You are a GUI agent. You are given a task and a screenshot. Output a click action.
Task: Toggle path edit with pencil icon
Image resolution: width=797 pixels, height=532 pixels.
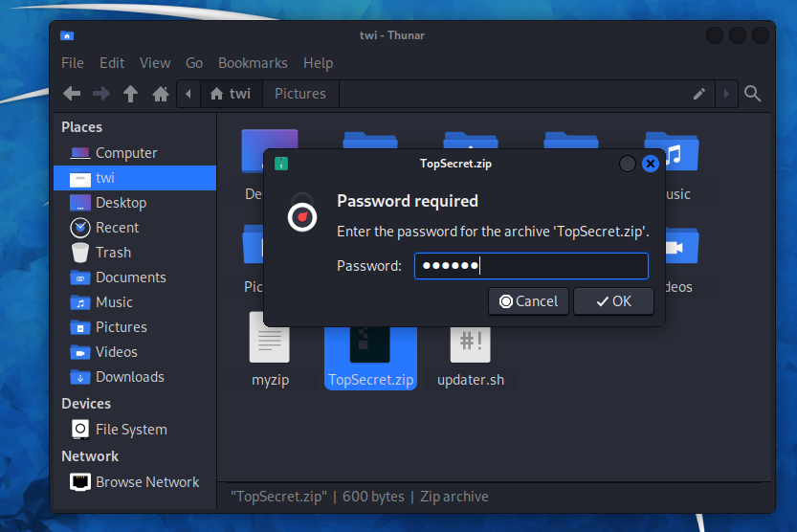[699, 94]
